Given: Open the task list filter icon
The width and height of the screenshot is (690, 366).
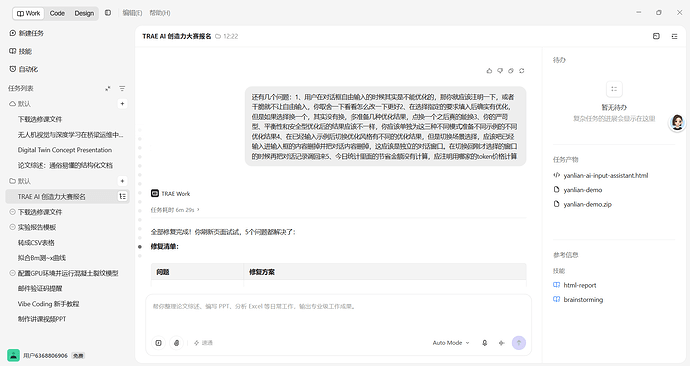Looking at the screenshot, I should click(x=122, y=88).
